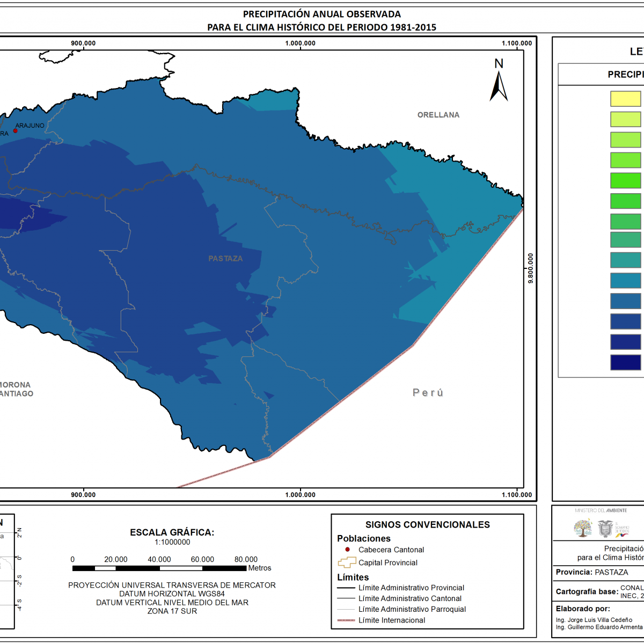Click the MORONA SANTIAGO province label

click(x=16, y=389)
